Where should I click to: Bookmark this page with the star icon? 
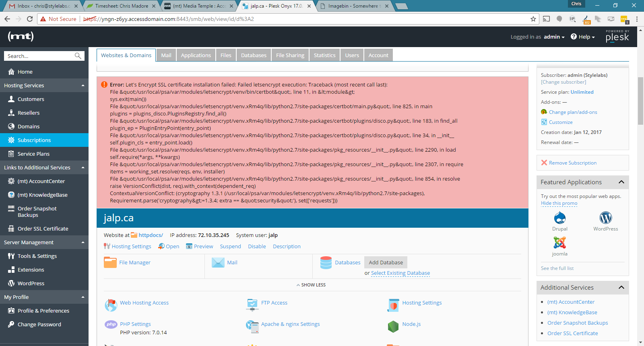pos(533,19)
